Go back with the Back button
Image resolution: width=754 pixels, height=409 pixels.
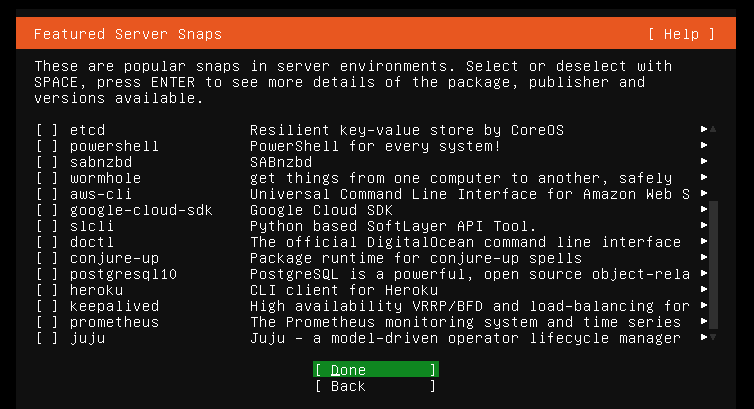point(376,386)
